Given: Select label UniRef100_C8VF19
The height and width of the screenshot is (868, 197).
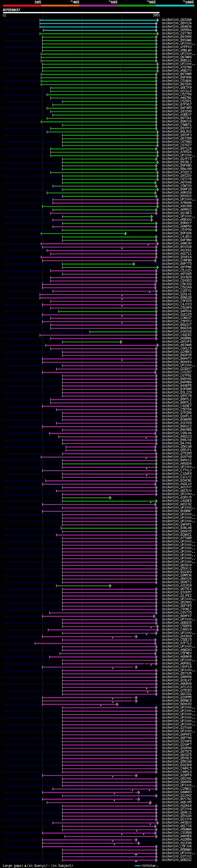Looking at the screenshot, I should tap(177, 667).
